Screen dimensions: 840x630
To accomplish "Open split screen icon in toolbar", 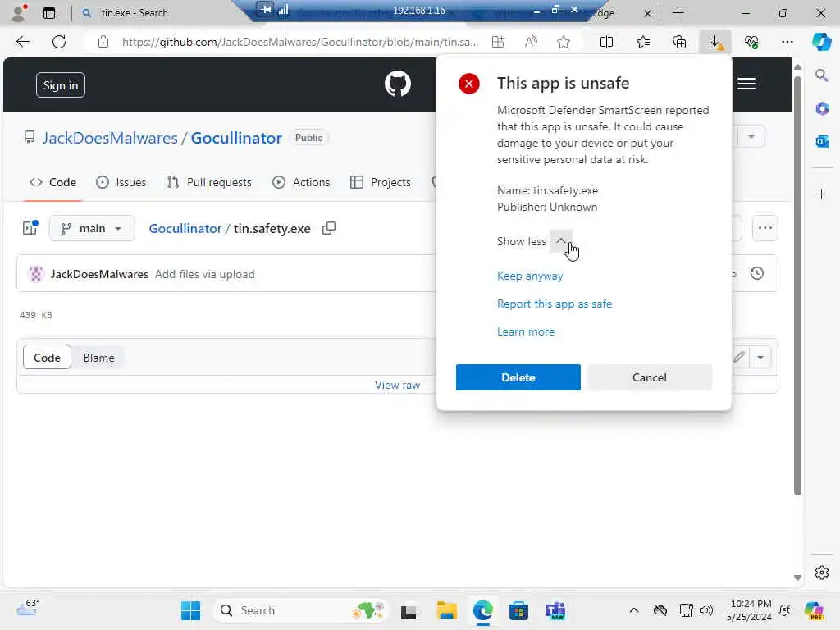I will click(606, 42).
